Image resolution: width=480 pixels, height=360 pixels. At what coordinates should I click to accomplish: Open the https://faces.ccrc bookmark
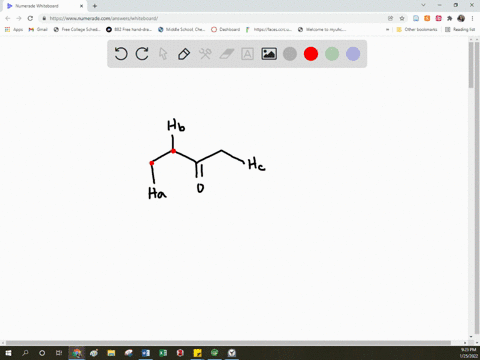269,29
